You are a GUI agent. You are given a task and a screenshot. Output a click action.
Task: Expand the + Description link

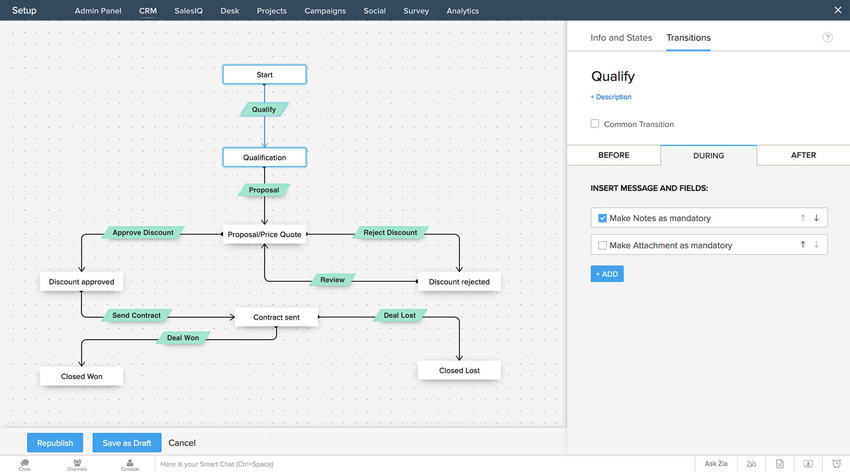(611, 97)
